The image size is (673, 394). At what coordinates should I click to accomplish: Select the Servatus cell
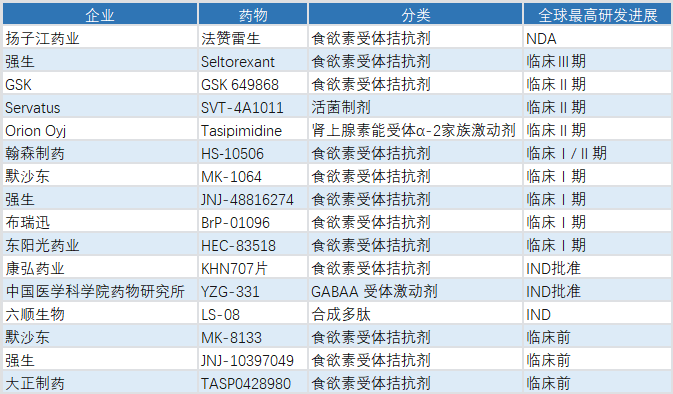(100, 107)
